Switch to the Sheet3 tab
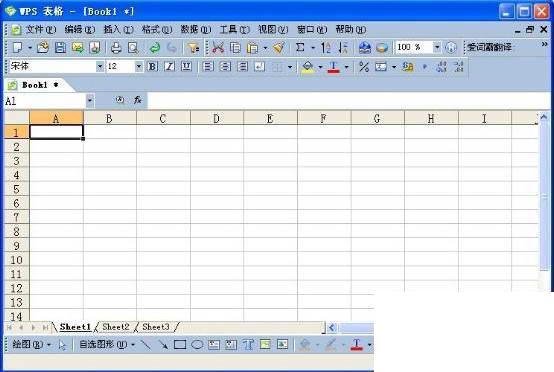Image resolution: width=554 pixels, height=372 pixels. coord(155,327)
